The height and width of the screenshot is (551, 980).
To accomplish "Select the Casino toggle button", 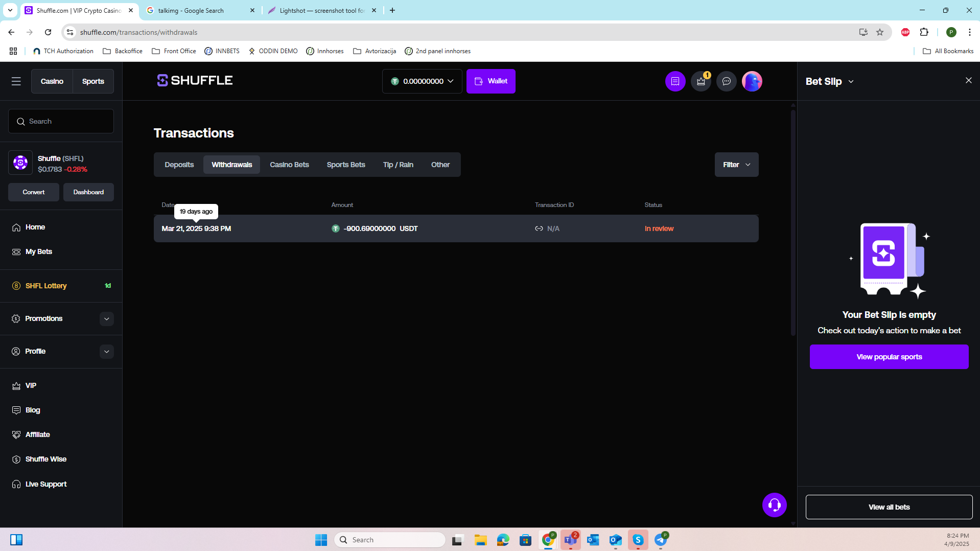I will tap(52, 81).
